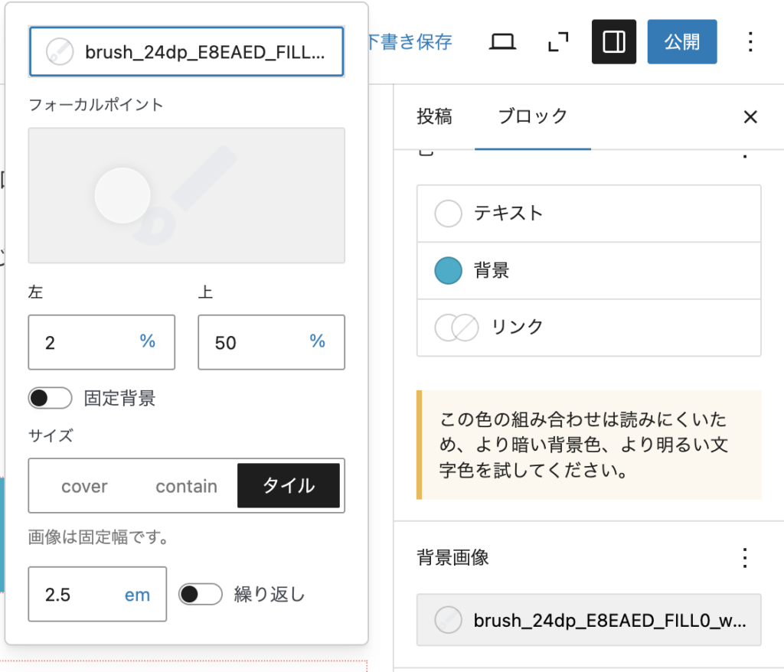Screen dimensions: 784x672
Task: Toggle the fullscreen zoom-out icon
Action: tap(558, 41)
